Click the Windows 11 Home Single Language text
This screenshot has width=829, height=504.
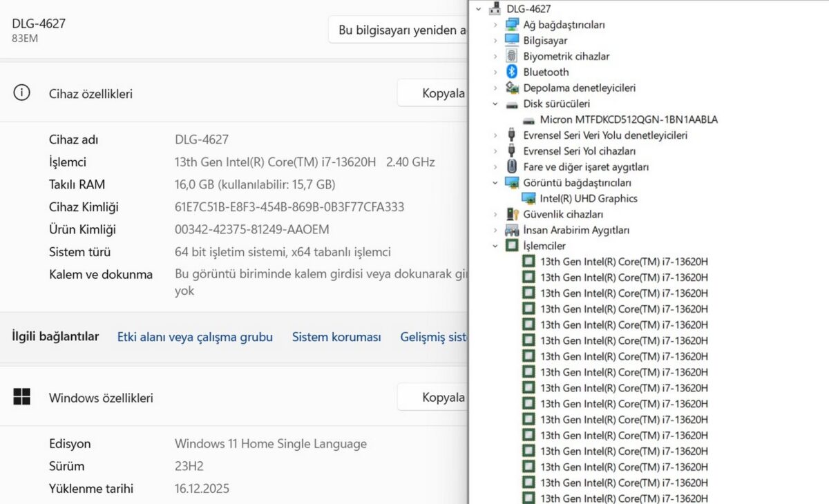tap(271, 444)
